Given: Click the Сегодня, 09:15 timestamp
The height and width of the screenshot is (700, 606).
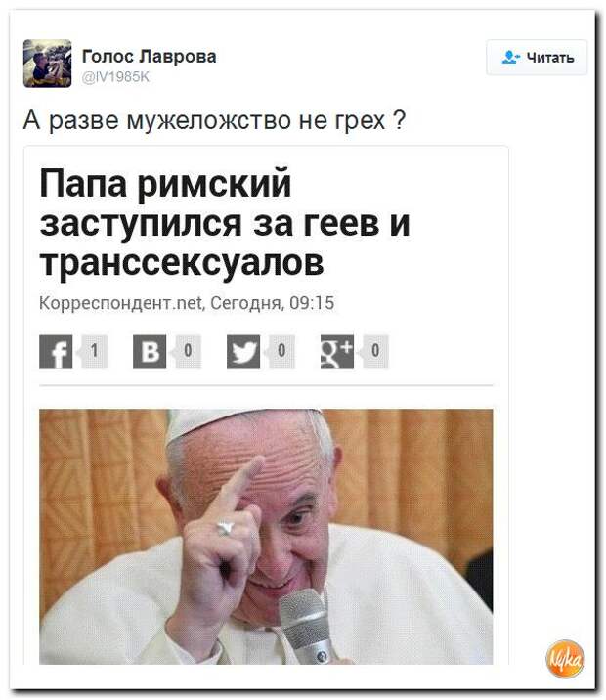Looking at the screenshot, I should coord(272,303).
